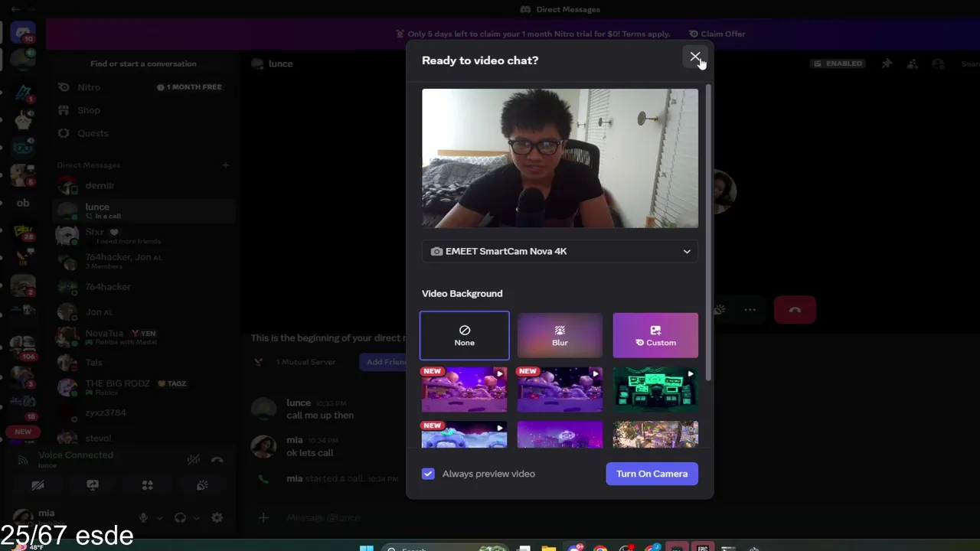Open User Settings gear icon
Viewport: 980px width, 551px height.
click(217, 518)
